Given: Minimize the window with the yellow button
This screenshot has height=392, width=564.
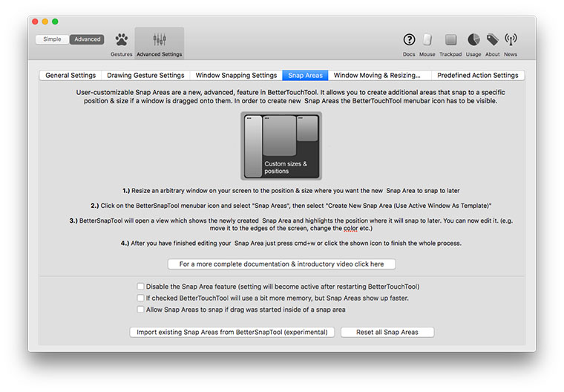Looking at the screenshot, I should pos(45,22).
